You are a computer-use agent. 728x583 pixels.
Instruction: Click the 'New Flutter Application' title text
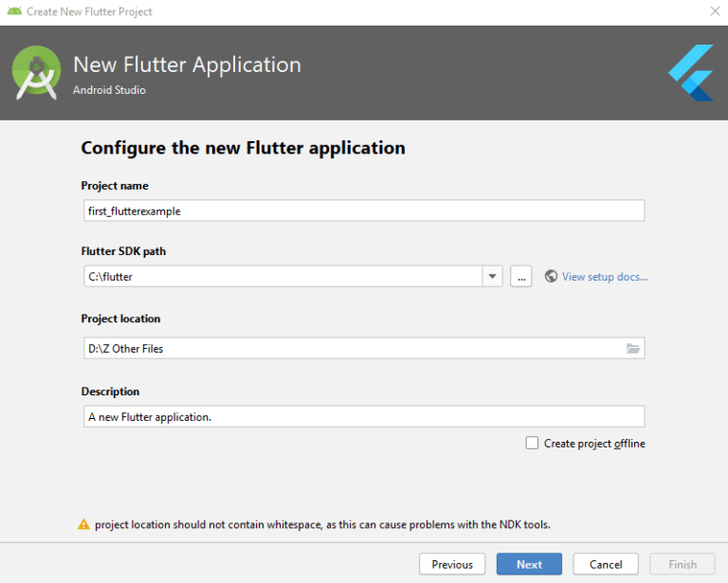coord(187,65)
